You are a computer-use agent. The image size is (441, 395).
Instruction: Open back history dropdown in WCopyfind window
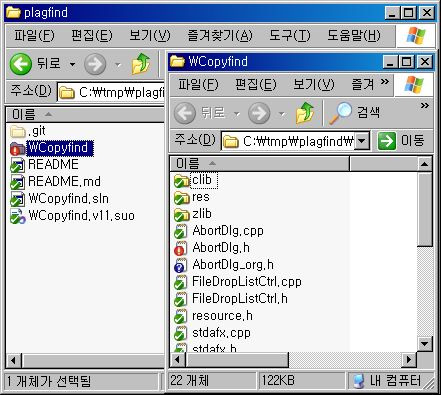tap(237, 114)
